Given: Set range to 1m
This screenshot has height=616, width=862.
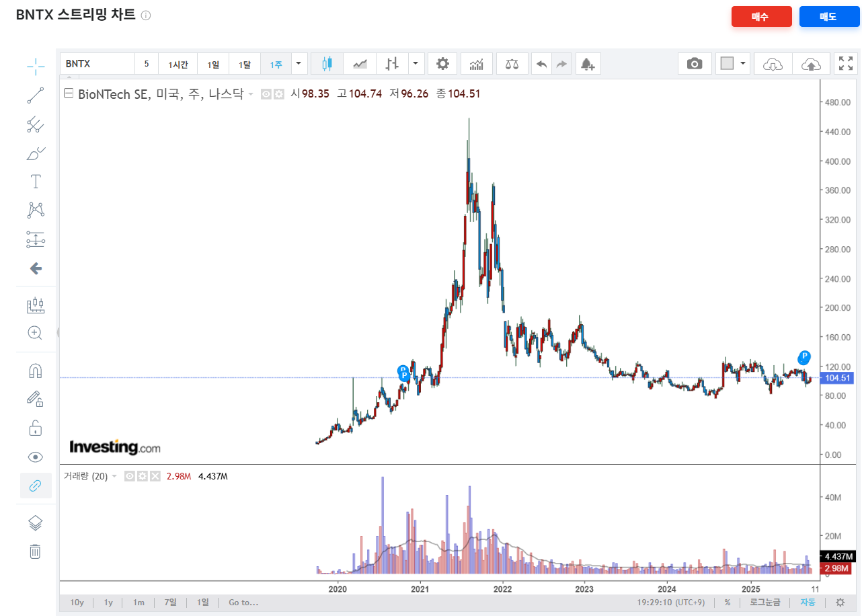Looking at the screenshot, I should tap(139, 603).
